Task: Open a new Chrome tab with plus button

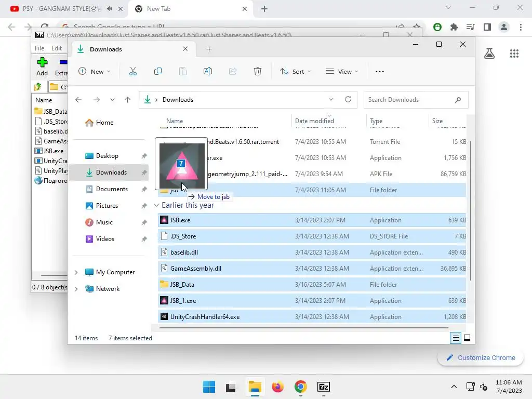Action: pos(264,9)
